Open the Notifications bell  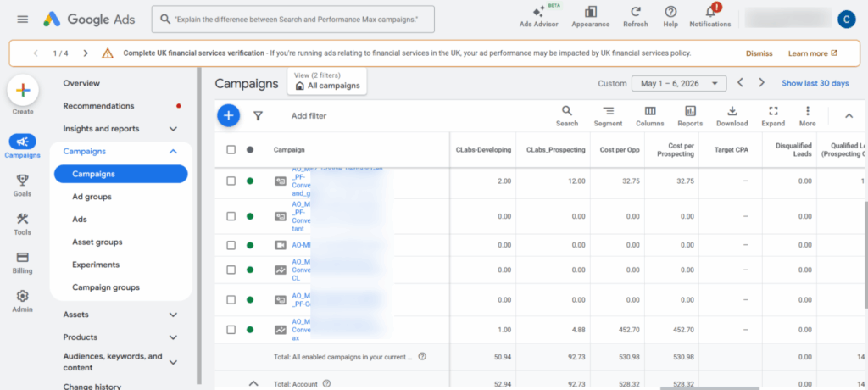point(710,17)
